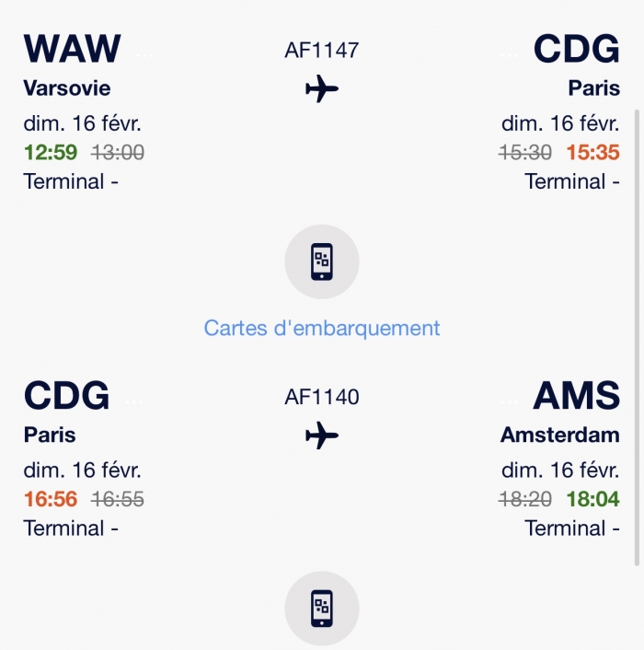Image resolution: width=644 pixels, height=650 pixels.
Task: Click the delayed 15:35 arrival time
Action: pyautogui.click(x=592, y=153)
